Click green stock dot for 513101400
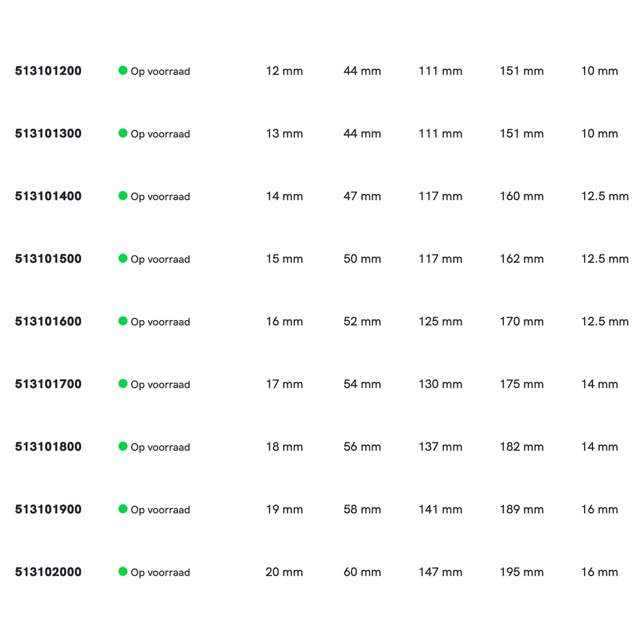This screenshot has height=644, width=644. (x=123, y=196)
